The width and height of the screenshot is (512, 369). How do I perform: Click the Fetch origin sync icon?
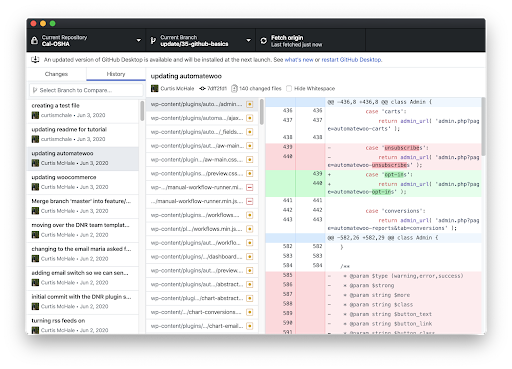(264, 41)
